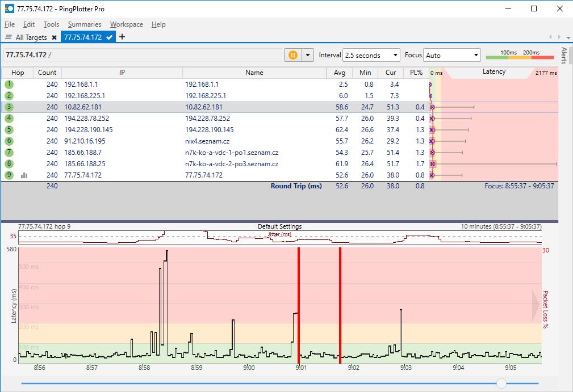Sort by the Avg column header
This screenshot has width=573, height=392.
coord(340,73)
